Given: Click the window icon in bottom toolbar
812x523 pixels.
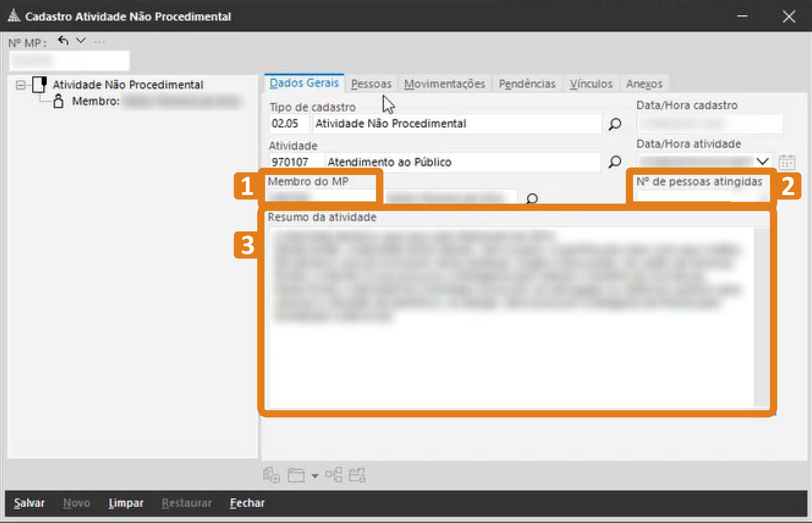Looking at the screenshot, I should pos(296,475).
